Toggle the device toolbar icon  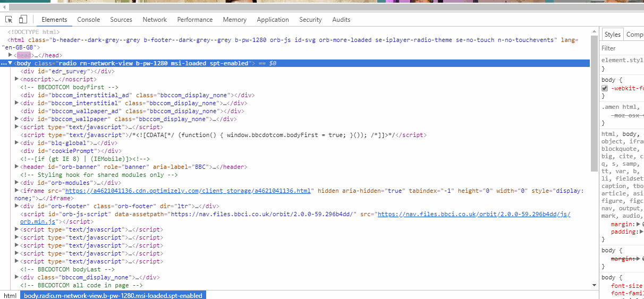click(x=23, y=20)
